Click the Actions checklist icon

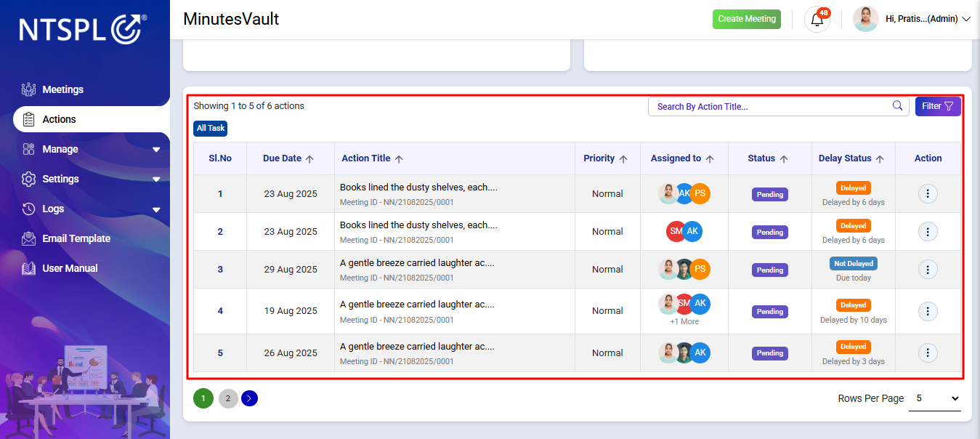point(28,119)
